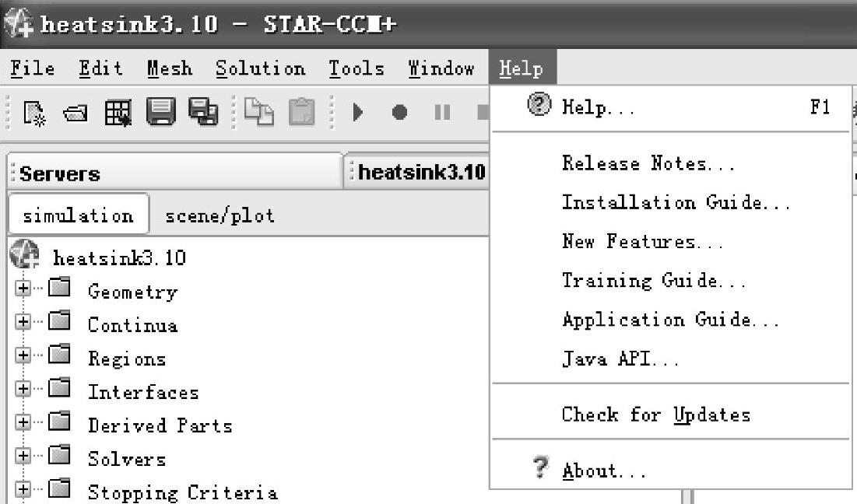Open the Tools menu

(x=356, y=68)
